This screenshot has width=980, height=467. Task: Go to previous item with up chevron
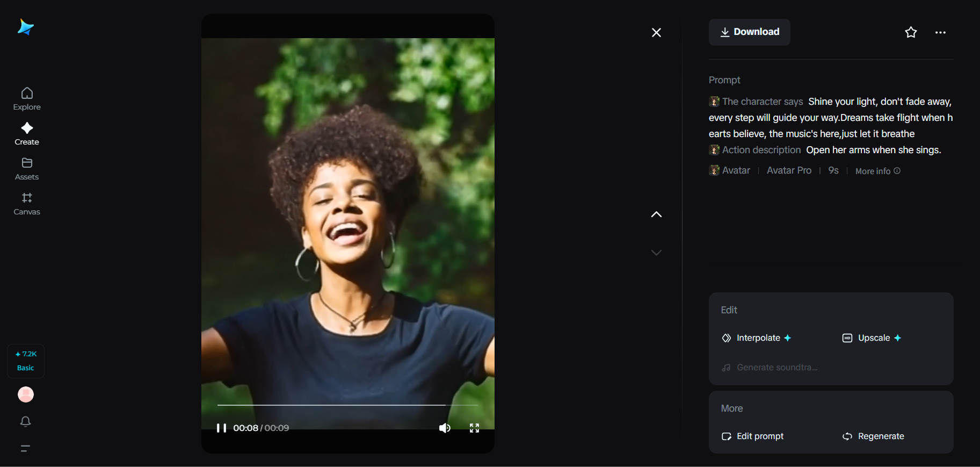click(656, 214)
